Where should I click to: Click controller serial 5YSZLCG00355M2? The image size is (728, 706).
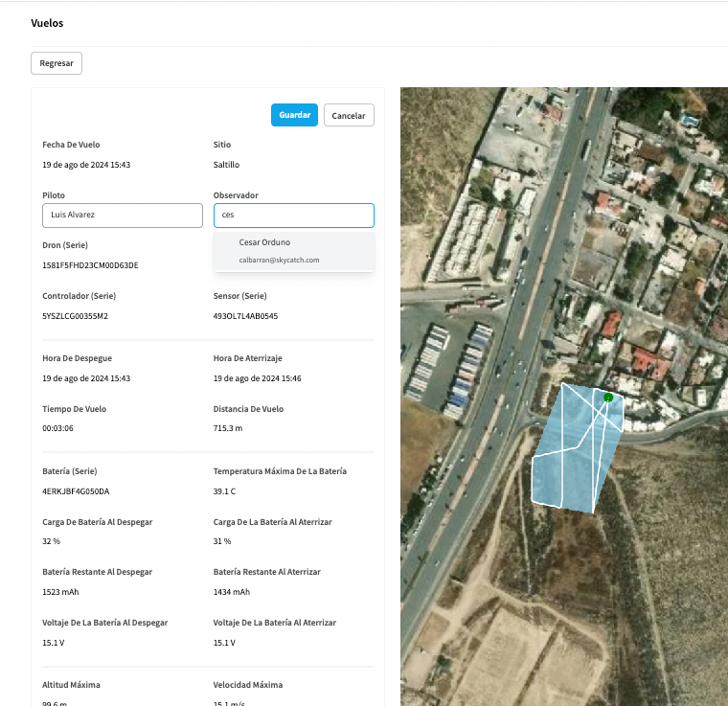[x=75, y=316]
